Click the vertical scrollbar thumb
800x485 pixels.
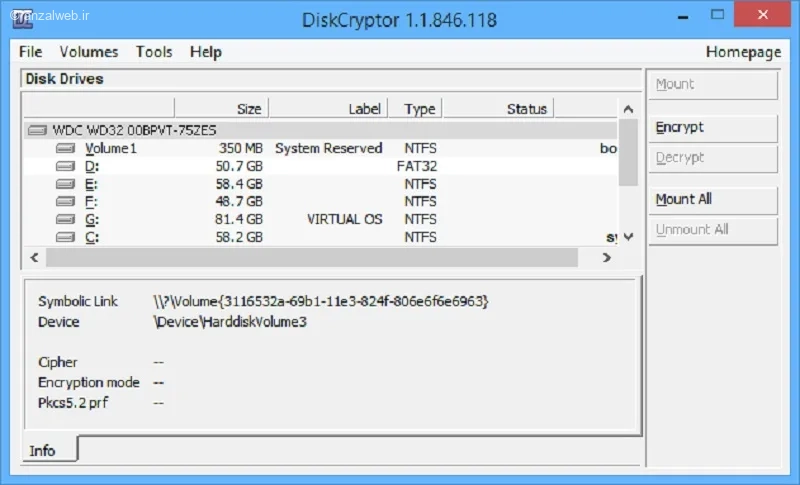click(629, 152)
